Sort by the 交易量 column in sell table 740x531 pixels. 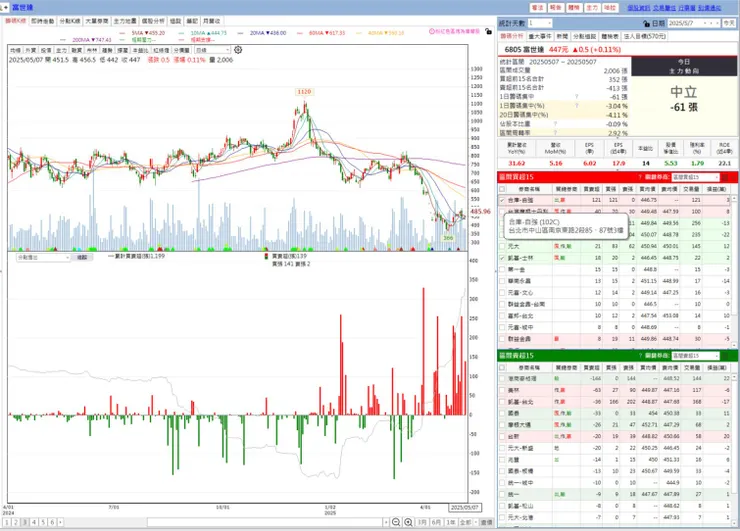pos(691,367)
